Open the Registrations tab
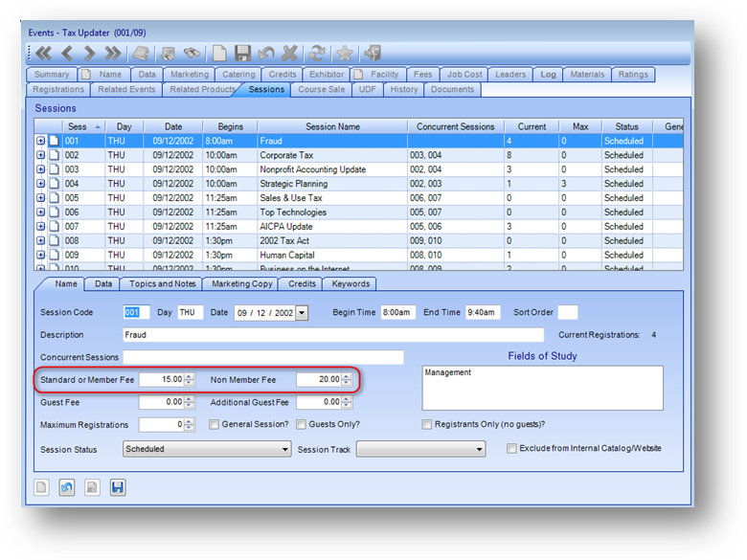This screenshot has width=747, height=560. pyautogui.click(x=58, y=89)
